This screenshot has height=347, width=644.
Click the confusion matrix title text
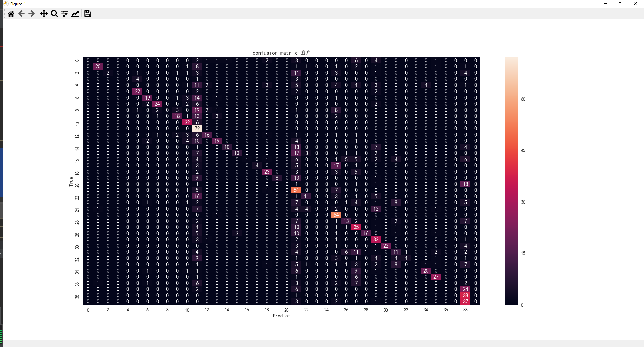click(281, 53)
